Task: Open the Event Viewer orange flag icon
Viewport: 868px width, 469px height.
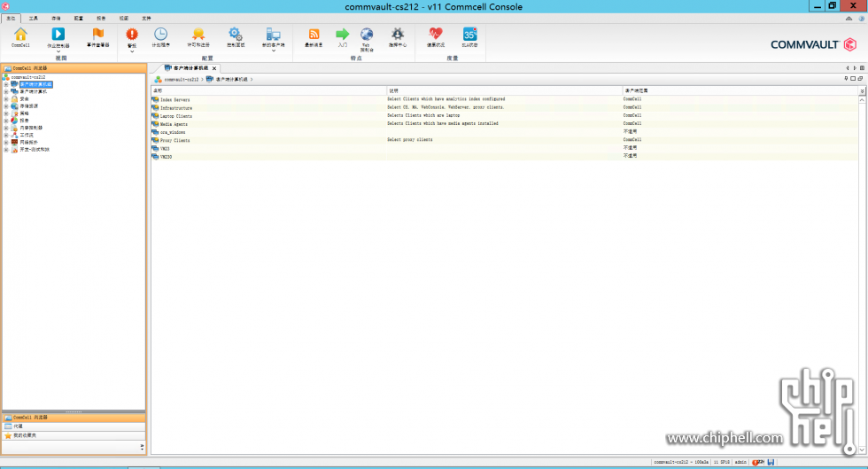Action: tap(98, 35)
